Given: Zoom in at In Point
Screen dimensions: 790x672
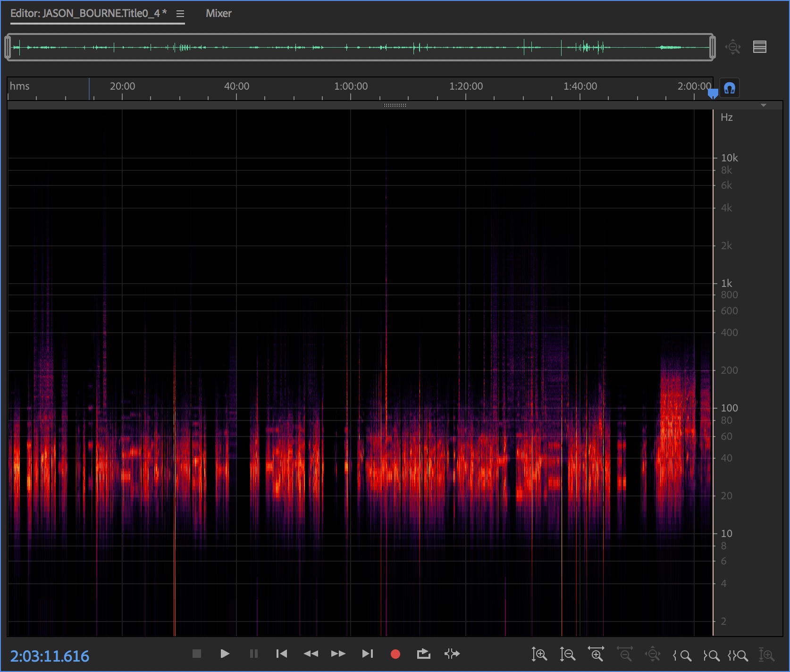Looking at the screenshot, I should [682, 655].
